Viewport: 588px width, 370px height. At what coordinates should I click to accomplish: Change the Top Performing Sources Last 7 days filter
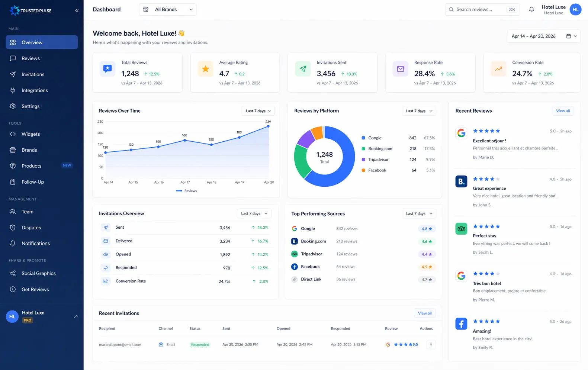pos(419,213)
